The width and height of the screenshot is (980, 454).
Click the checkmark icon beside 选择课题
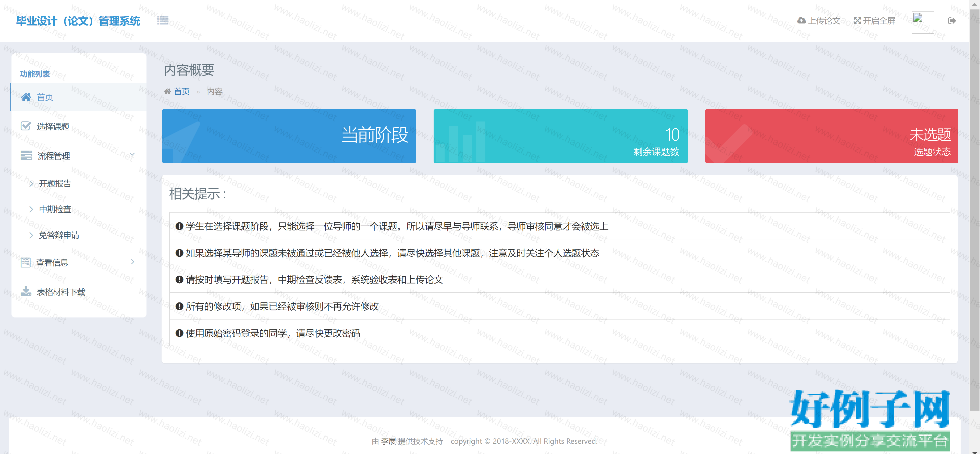click(26, 126)
